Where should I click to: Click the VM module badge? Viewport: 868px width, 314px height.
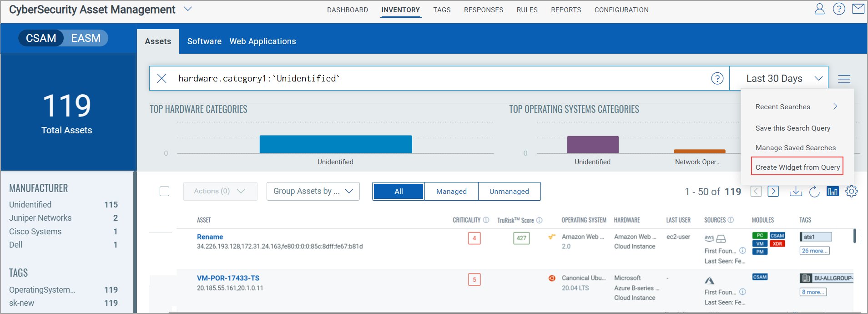[x=760, y=243]
